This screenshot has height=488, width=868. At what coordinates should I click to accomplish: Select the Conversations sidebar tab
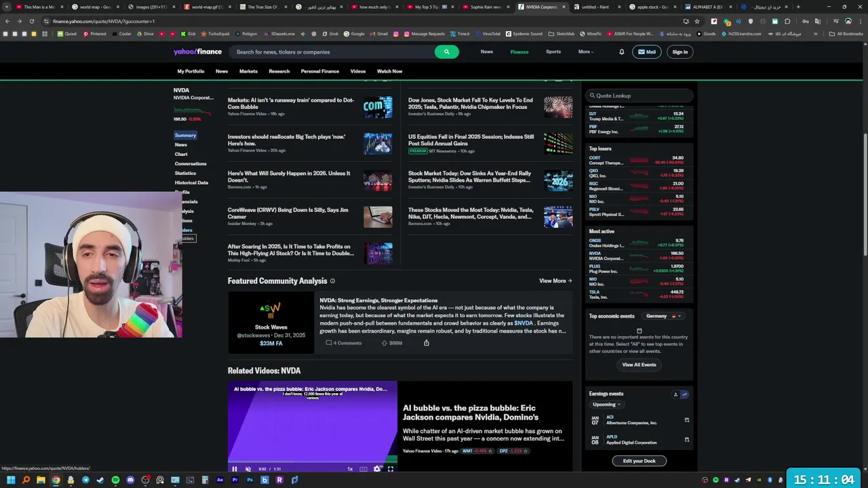point(191,163)
